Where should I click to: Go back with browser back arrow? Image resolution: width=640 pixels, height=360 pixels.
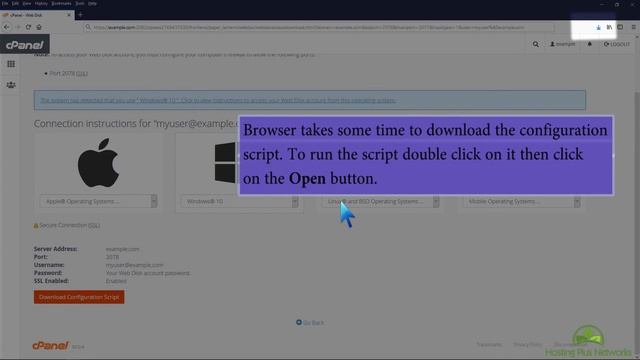[7, 27]
